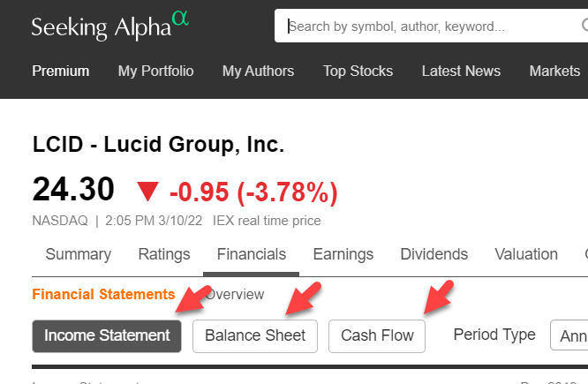This screenshot has height=384, width=588.
Task: Switch to the Valuation tab
Action: click(526, 254)
